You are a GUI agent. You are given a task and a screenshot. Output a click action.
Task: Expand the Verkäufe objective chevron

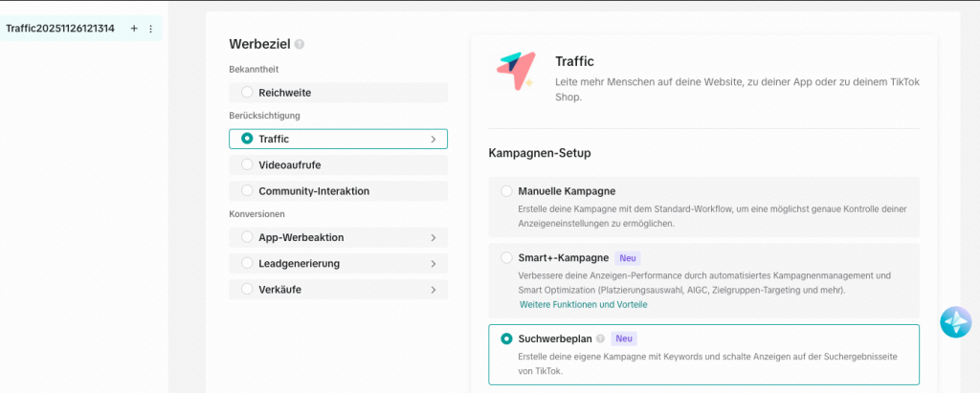[434, 289]
